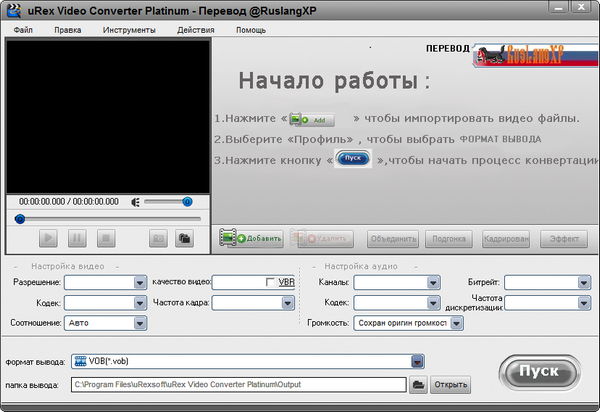This screenshot has width=600, height=412.
Task: Expand the Соотношение dropdown set to Авто
Action: (x=140, y=323)
